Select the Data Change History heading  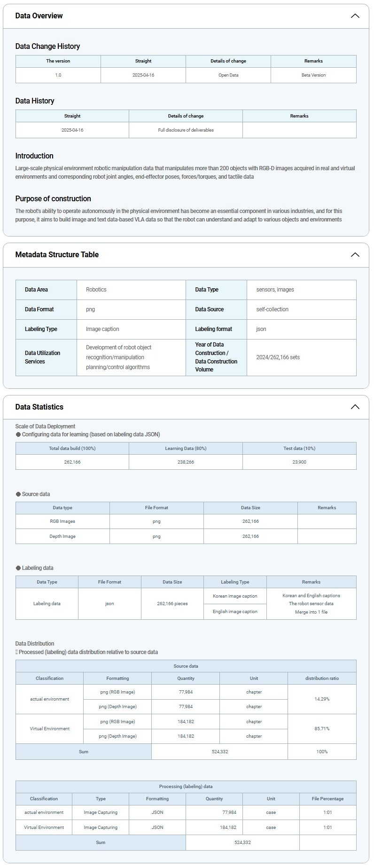[47, 47]
